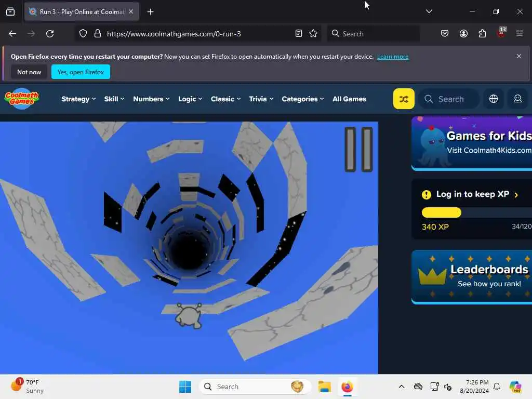This screenshot has height=399, width=532.
Task: Open the random game shuffle button
Action: point(403,99)
